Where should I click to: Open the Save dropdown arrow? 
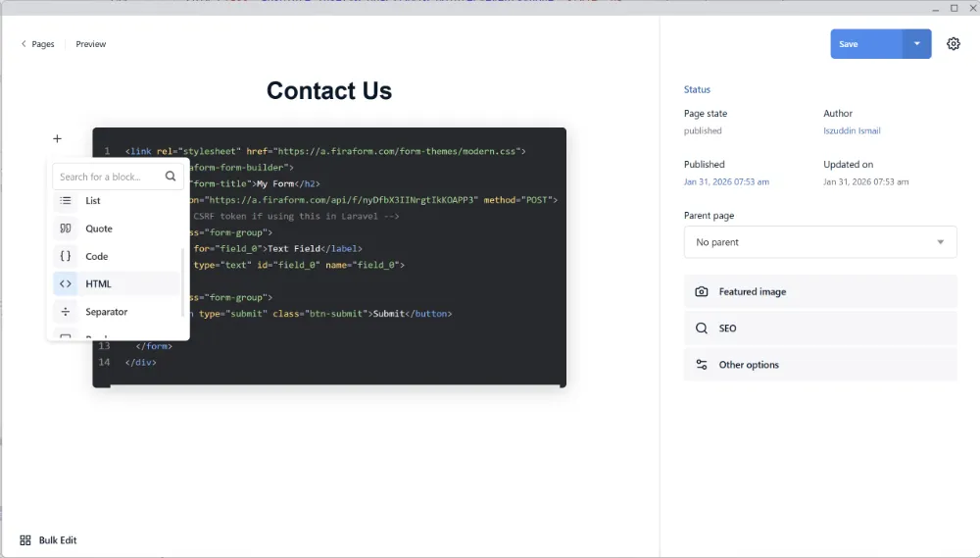point(917,44)
